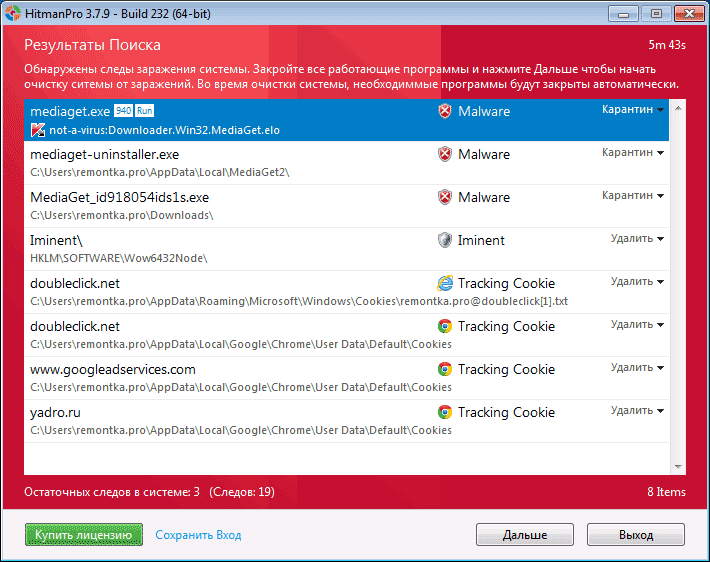Click the 940 process badge on mediaget.exe
The height and width of the screenshot is (562, 710).
pyautogui.click(x=123, y=111)
